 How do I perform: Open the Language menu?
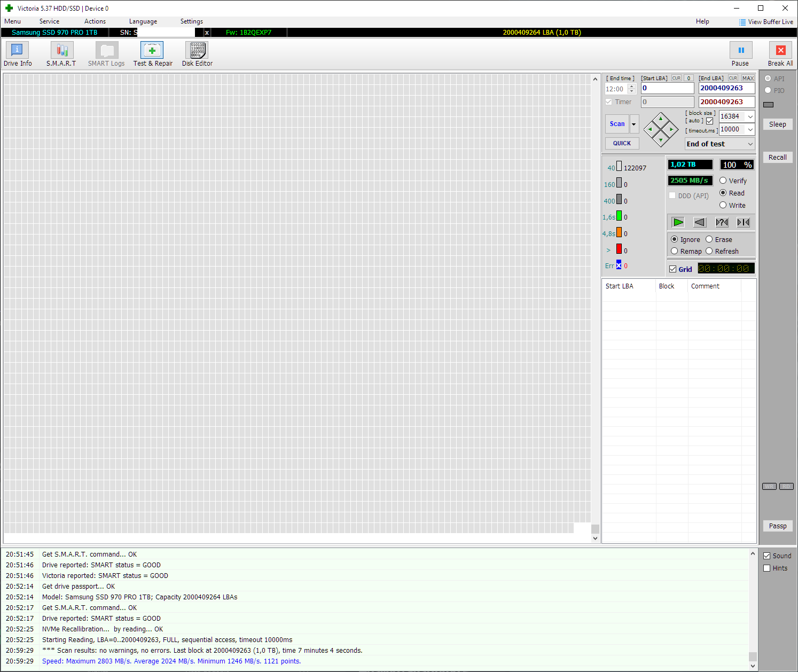point(143,21)
